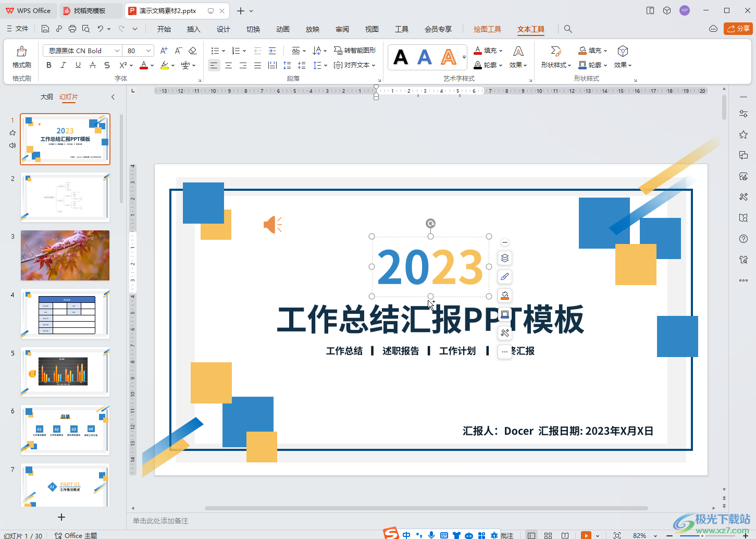The height and width of the screenshot is (539, 756).
Task: Start slideshow with orange play button
Action: (x=586, y=535)
